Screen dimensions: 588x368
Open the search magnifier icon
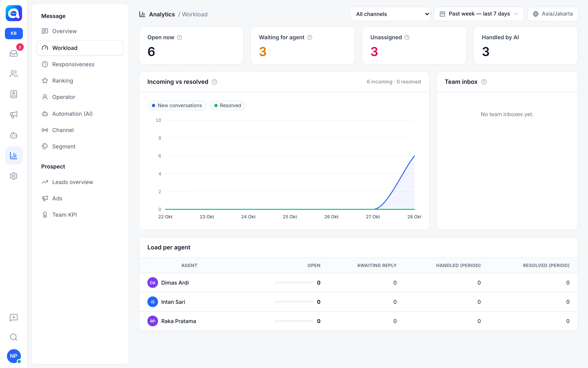pyautogui.click(x=14, y=337)
